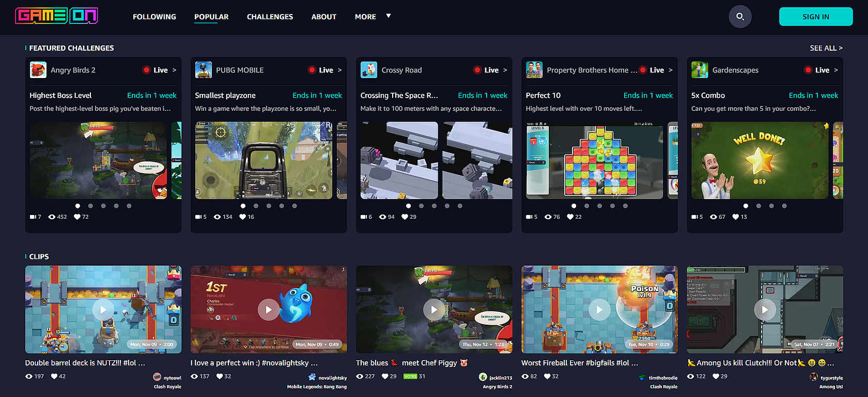Screen dimensions: 868x397
Task: Open nyteowl user avatar
Action: pyautogui.click(x=157, y=377)
